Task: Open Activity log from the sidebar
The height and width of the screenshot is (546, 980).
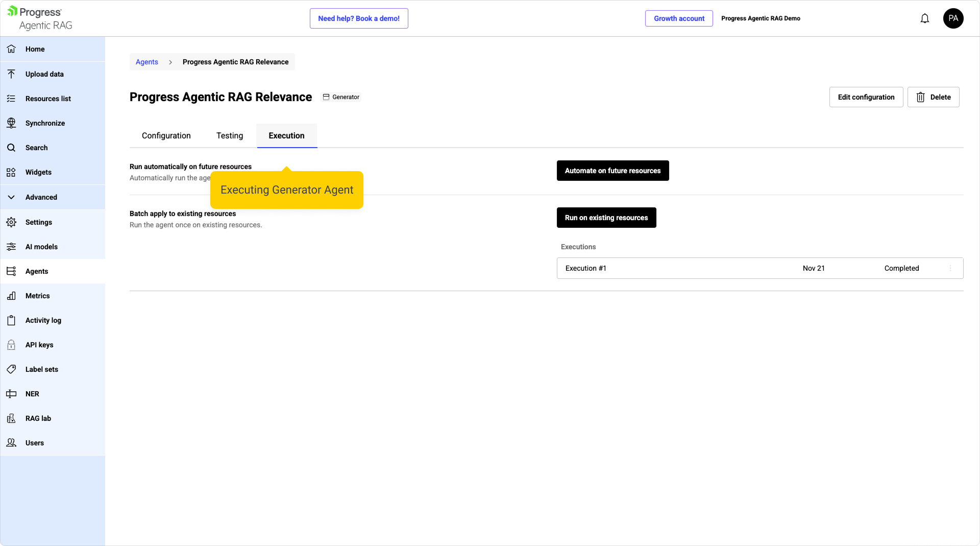Action: tap(43, 320)
